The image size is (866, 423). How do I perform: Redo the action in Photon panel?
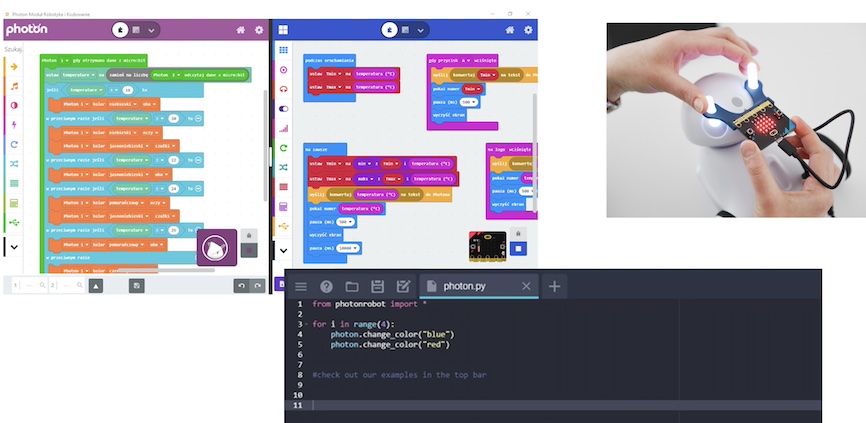(257, 285)
